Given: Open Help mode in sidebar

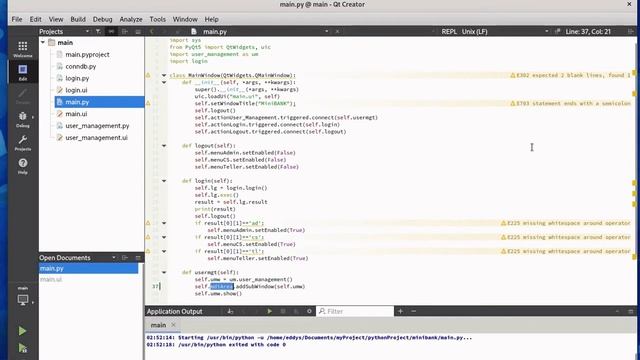Looking at the screenshot, I should pyautogui.click(x=23, y=166).
